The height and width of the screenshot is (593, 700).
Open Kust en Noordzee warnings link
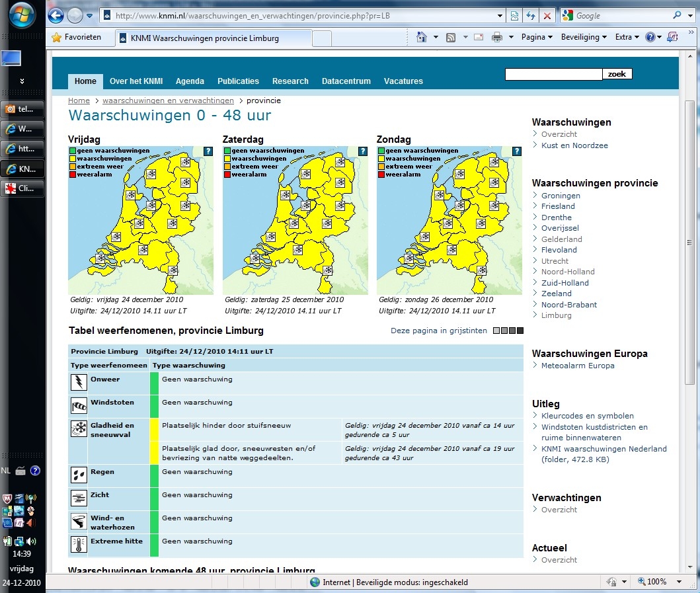click(x=574, y=145)
